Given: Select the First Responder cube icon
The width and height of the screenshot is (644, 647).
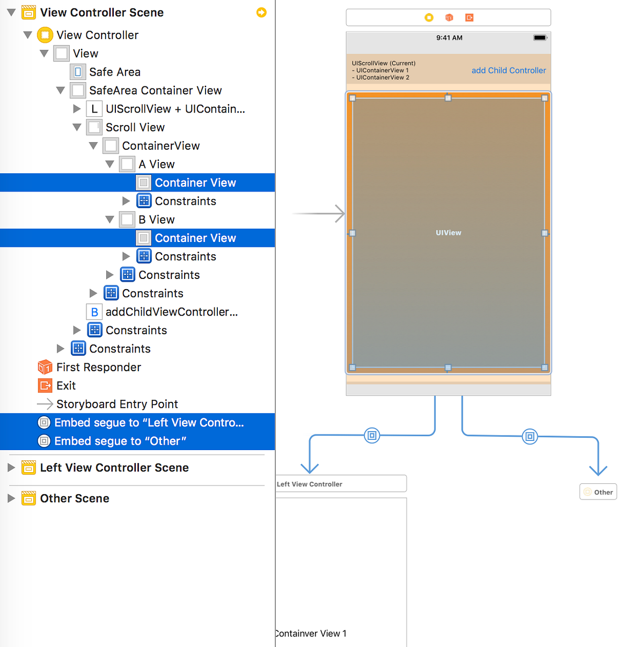Looking at the screenshot, I should tap(45, 367).
